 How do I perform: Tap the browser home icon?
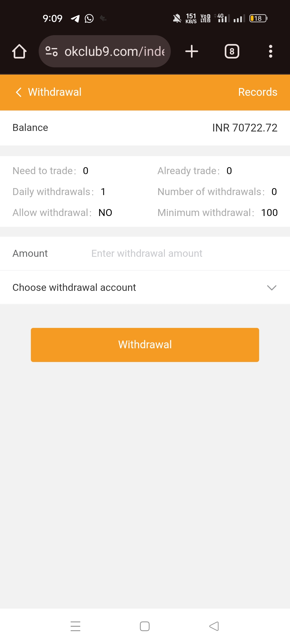click(x=19, y=51)
